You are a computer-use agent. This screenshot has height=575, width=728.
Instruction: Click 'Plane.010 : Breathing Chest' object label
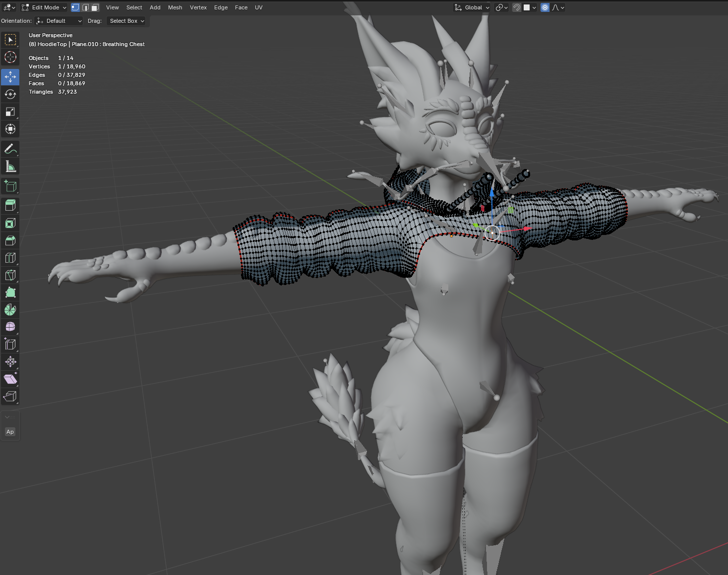pos(108,44)
